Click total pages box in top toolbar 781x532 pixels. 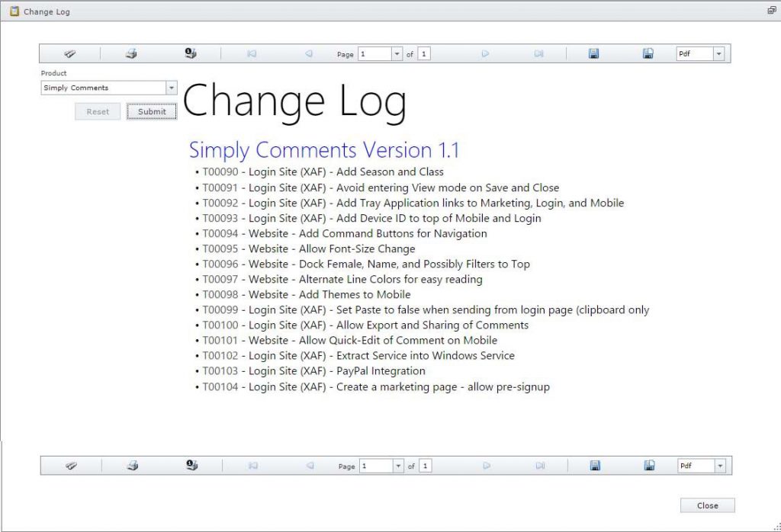(x=424, y=54)
